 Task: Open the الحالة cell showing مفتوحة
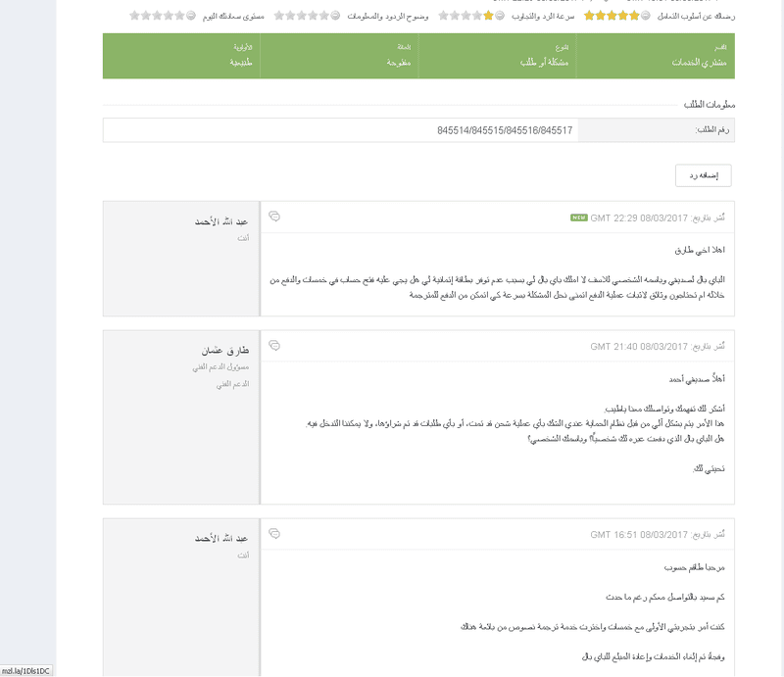[x=339, y=56]
